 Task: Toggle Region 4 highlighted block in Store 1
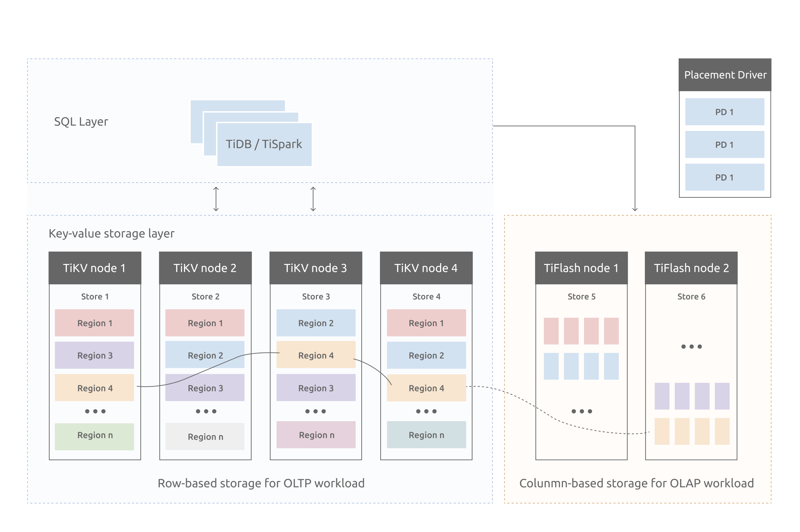coord(94,387)
